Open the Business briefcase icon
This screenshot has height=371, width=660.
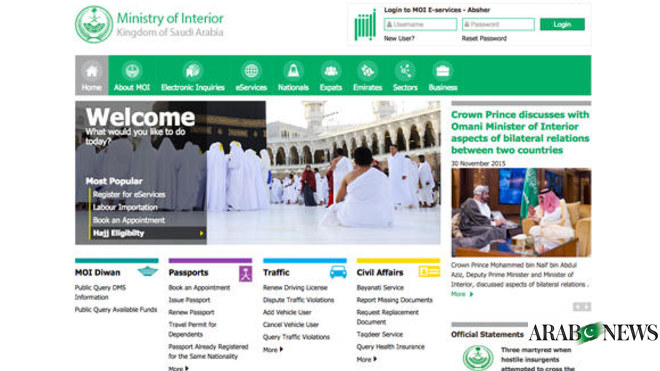pyautogui.click(x=443, y=71)
